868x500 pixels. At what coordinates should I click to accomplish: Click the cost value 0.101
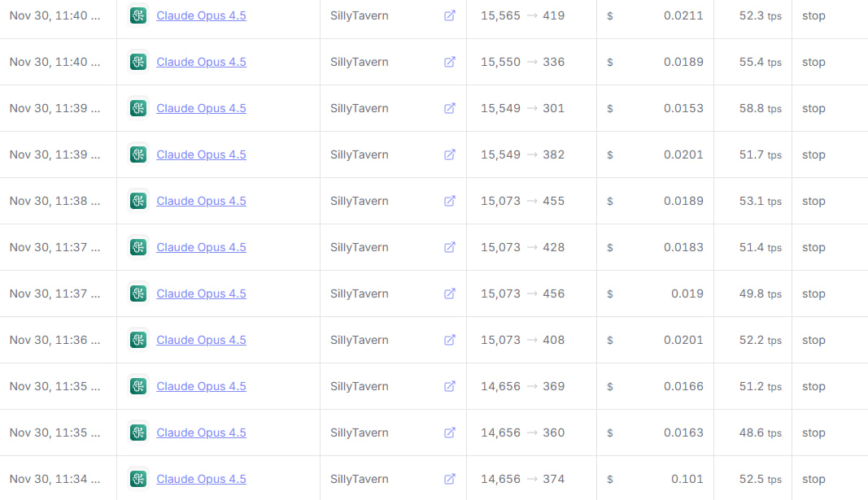pos(687,479)
